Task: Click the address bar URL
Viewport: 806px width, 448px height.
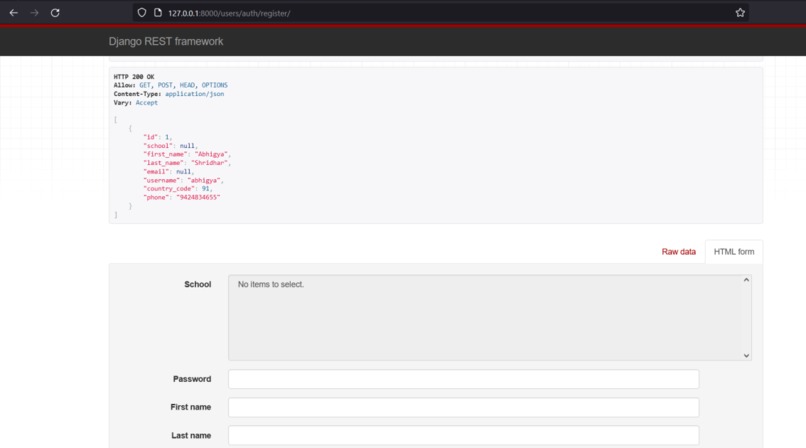Action: 229,13
